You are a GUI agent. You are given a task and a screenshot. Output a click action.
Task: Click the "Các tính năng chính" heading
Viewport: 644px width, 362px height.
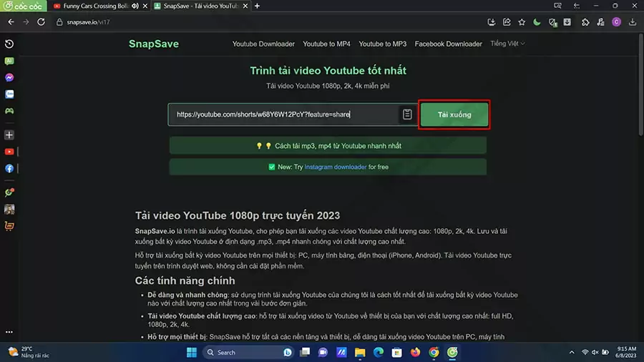coord(185,280)
